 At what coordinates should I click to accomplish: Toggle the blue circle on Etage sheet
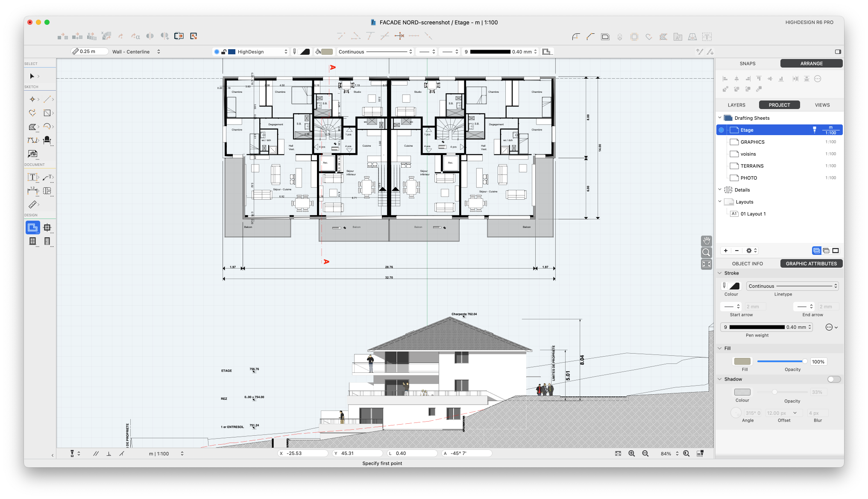pyautogui.click(x=721, y=130)
